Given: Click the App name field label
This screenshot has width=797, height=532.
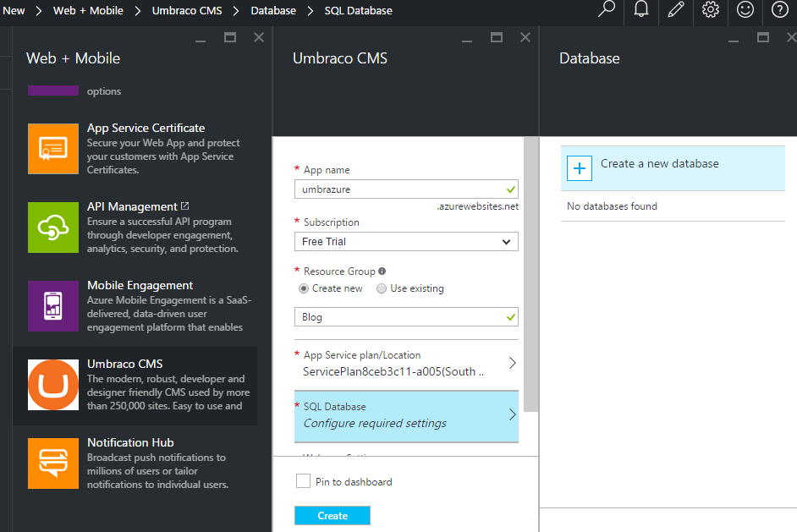Looking at the screenshot, I should coord(327,170).
